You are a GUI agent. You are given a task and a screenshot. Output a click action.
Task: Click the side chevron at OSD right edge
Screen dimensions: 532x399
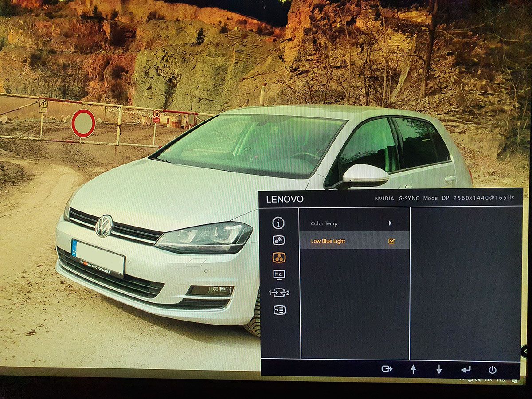pos(524,351)
